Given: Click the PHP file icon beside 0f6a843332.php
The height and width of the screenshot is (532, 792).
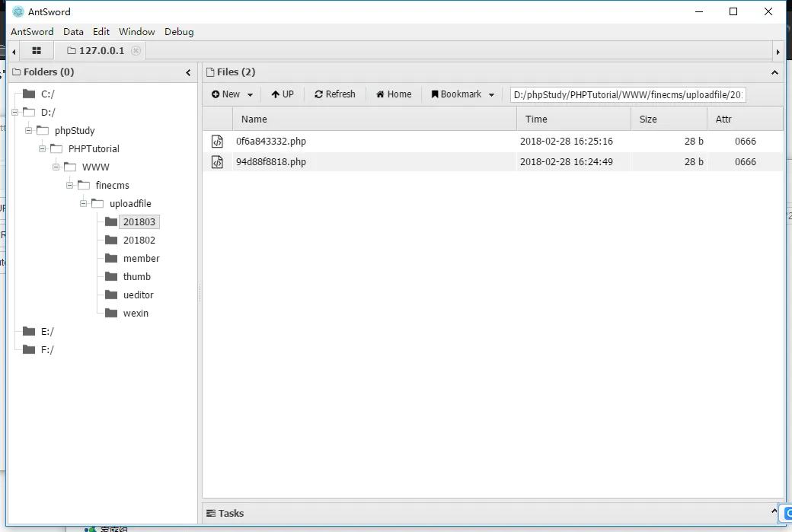Looking at the screenshot, I should coord(216,141).
